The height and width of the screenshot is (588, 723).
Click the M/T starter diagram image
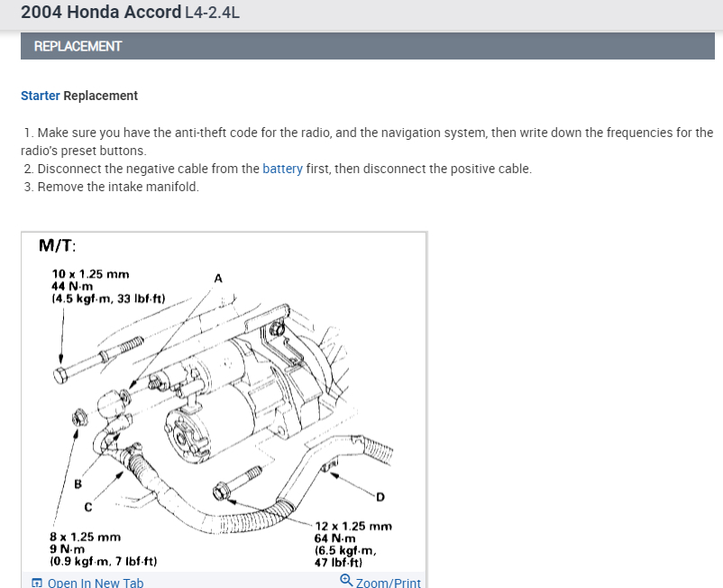tap(224, 401)
